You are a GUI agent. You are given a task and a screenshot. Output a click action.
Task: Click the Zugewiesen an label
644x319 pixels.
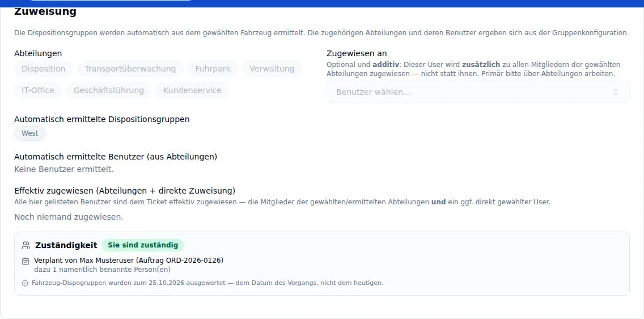357,53
